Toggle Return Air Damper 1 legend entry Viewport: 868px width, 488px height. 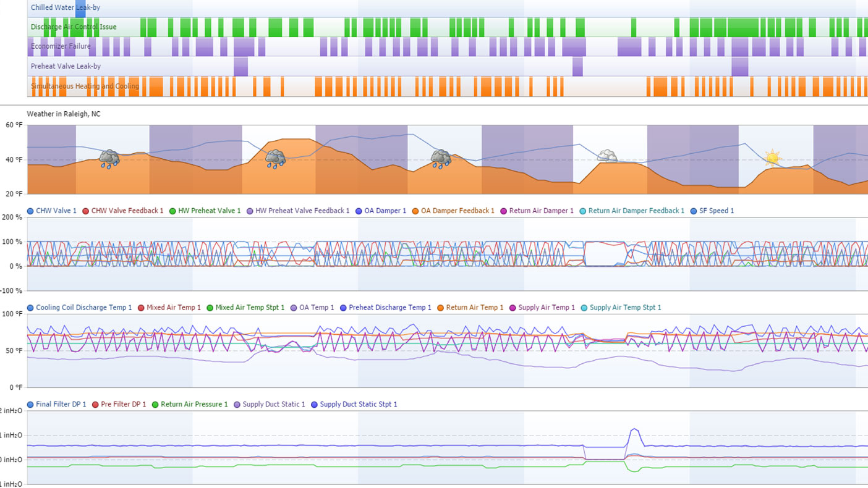point(537,211)
